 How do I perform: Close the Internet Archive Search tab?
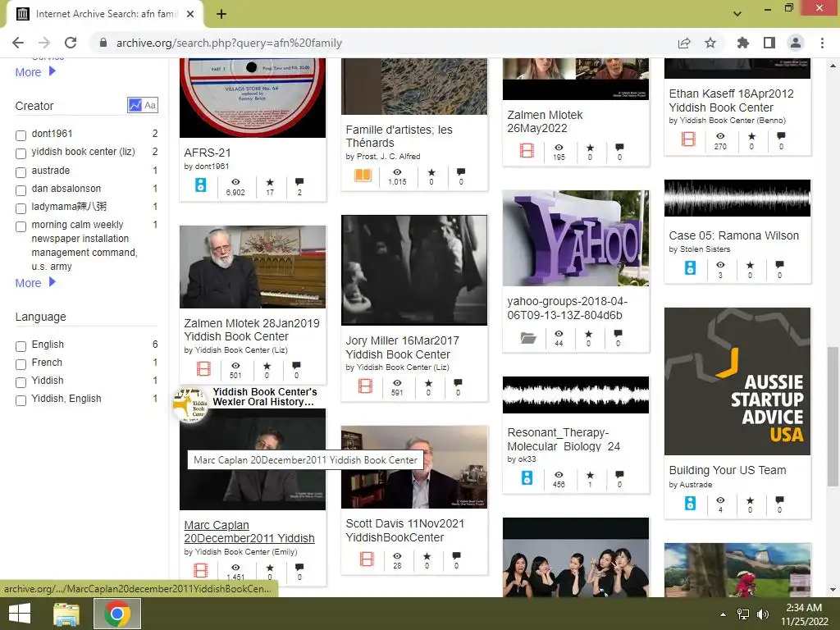pos(190,14)
